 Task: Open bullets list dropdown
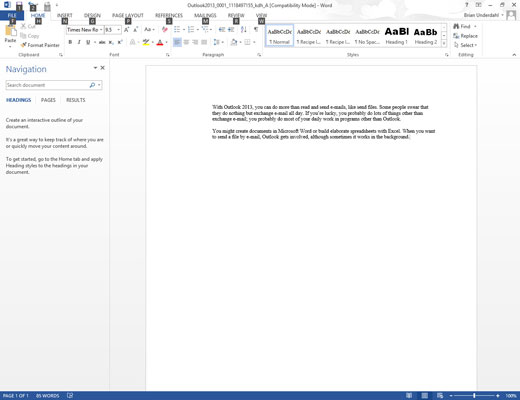184,30
